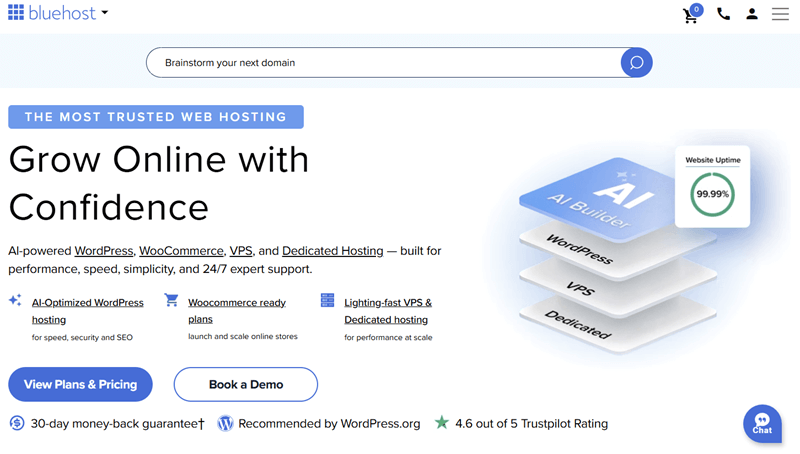Open the VPS link in paragraph

tap(241, 251)
